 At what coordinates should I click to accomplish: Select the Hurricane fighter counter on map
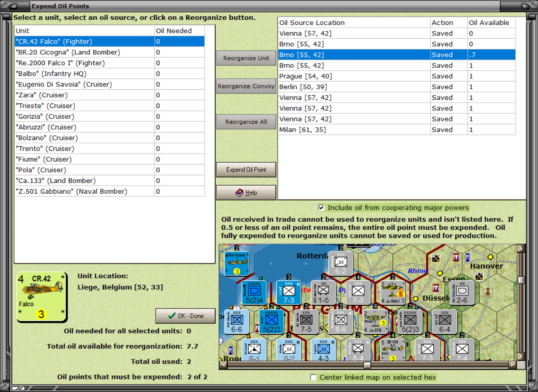(237, 263)
